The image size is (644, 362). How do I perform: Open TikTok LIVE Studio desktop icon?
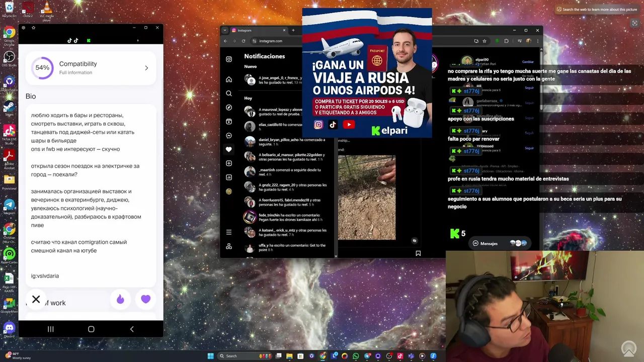pos(9,134)
